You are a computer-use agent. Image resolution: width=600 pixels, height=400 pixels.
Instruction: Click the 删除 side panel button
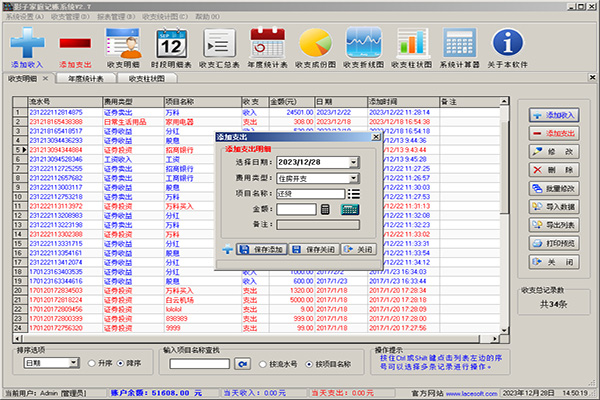[x=554, y=170]
